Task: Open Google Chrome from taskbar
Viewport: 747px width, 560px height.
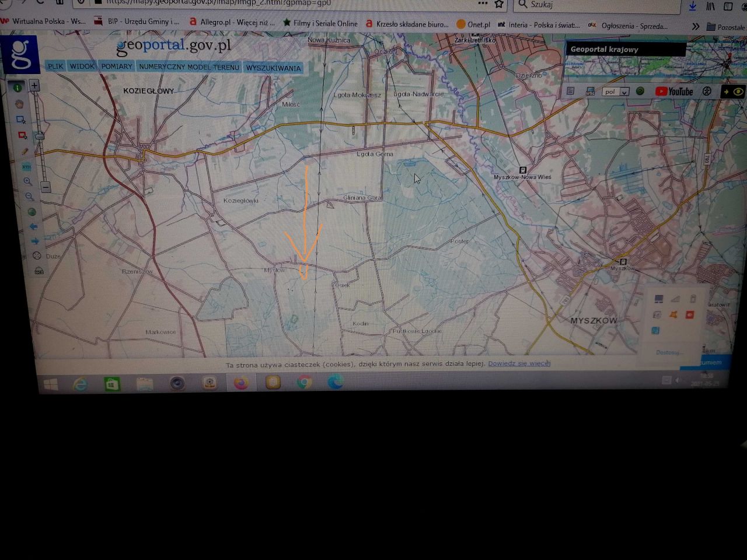Action: pos(304,383)
